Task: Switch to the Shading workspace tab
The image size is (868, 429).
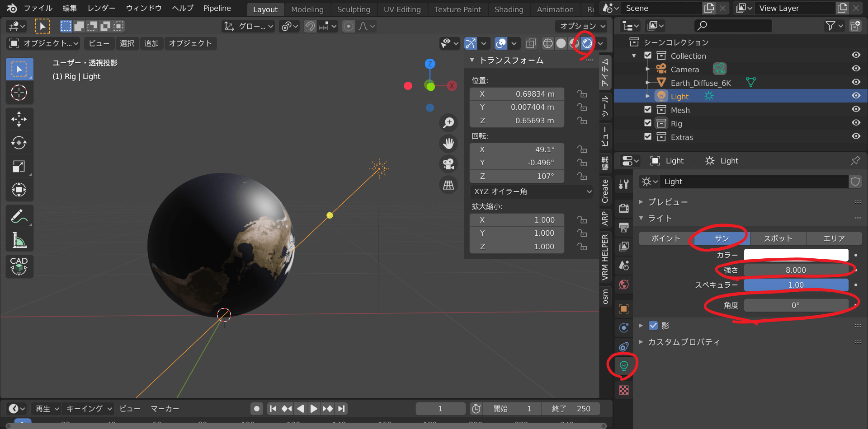Action: [x=509, y=9]
